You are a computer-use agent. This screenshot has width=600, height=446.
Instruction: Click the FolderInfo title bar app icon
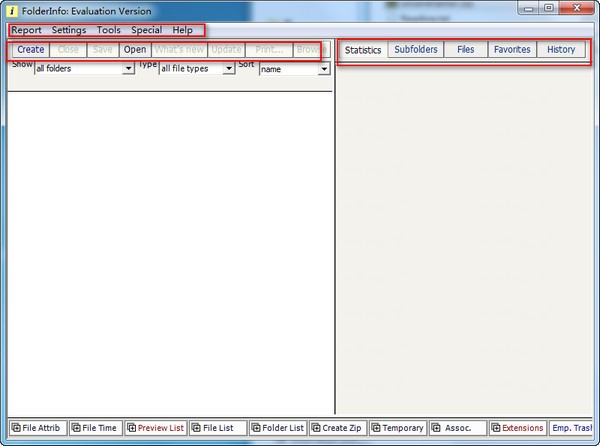pyautogui.click(x=12, y=11)
